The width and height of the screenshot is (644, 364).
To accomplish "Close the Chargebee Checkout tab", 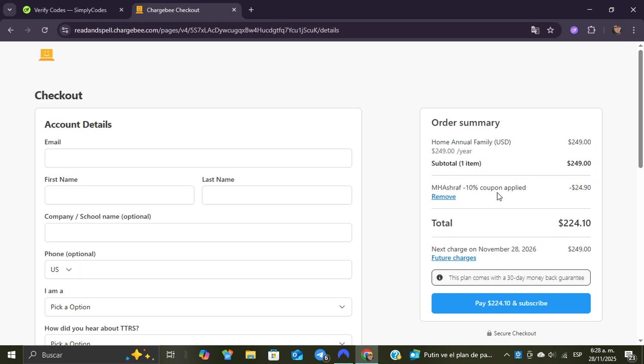I will click(234, 10).
